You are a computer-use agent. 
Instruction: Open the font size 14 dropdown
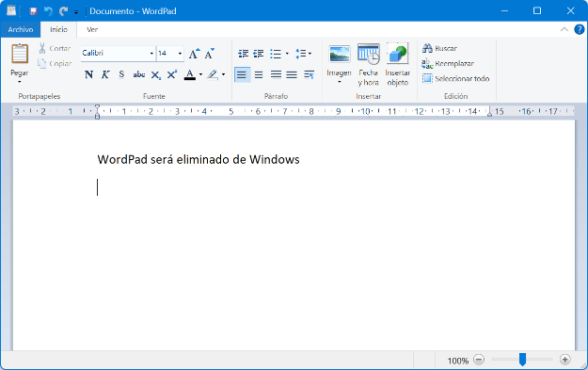tap(180, 54)
